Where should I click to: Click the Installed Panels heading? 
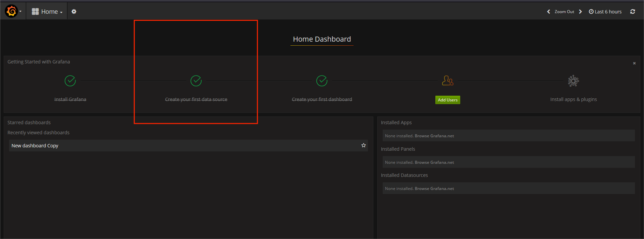click(x=398, y=149)
